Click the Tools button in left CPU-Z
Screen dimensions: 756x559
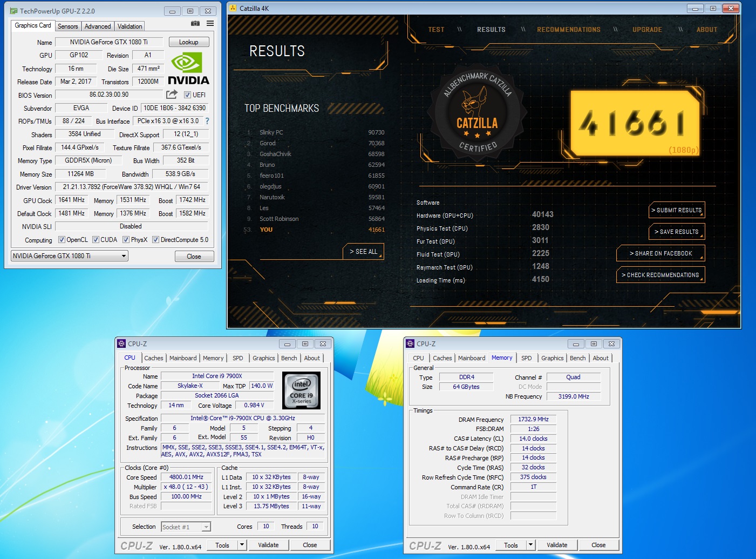point(222,545)
